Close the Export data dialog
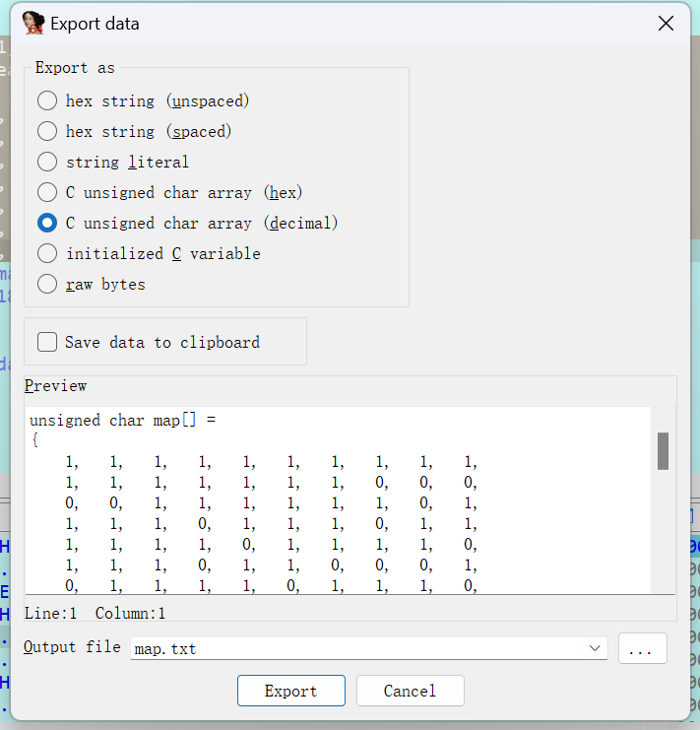 tap(667, 24)
